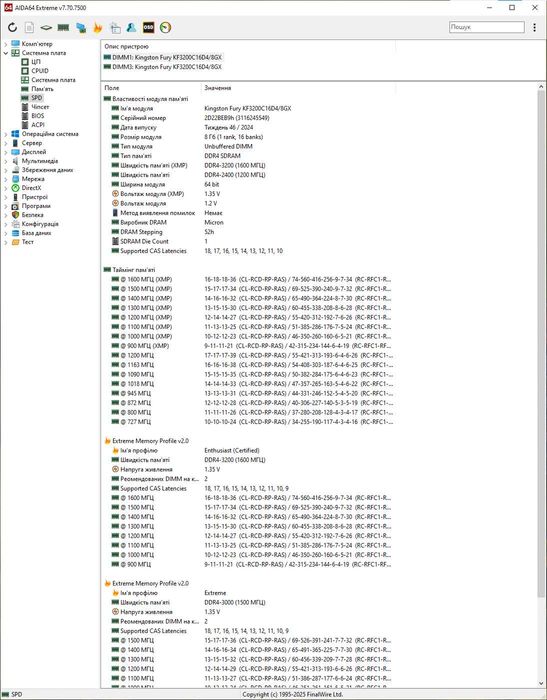
Task: Click the vertical scrollbar in details pane
Action: click(541, 344)
